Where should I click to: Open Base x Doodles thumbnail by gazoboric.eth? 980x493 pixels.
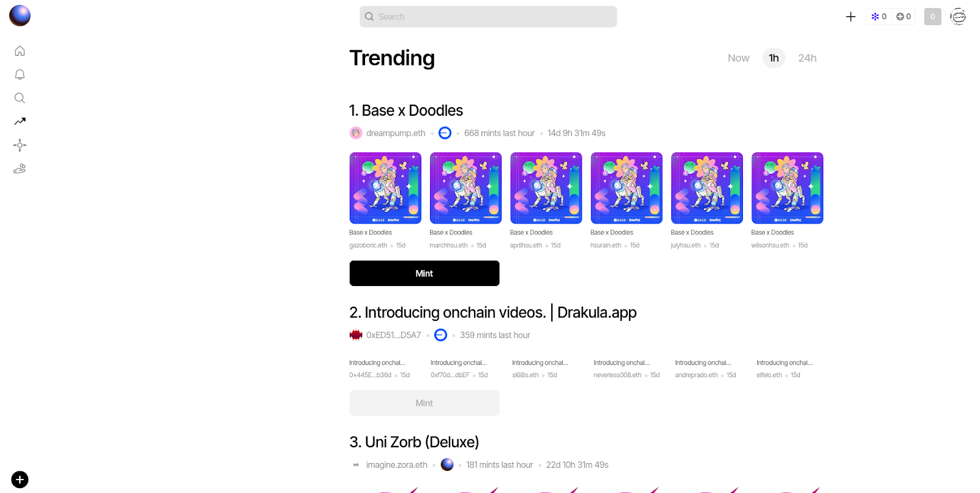[385, 188]
